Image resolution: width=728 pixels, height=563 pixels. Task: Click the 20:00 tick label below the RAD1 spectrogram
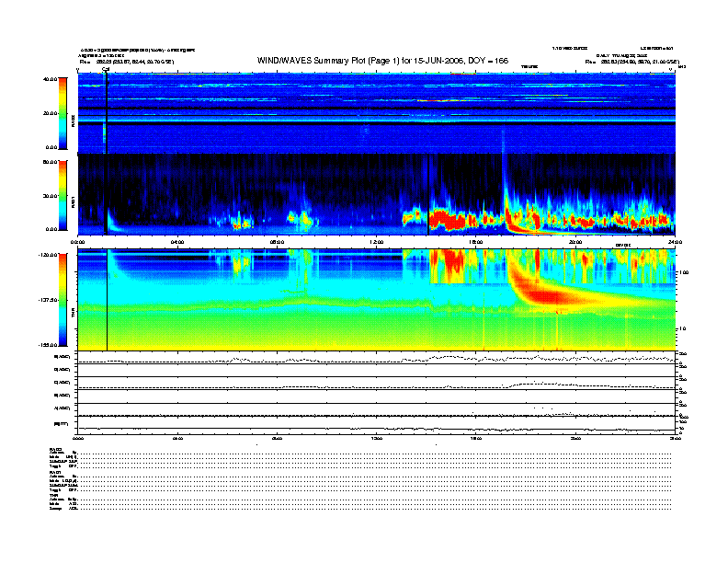[x=575, y=242]
